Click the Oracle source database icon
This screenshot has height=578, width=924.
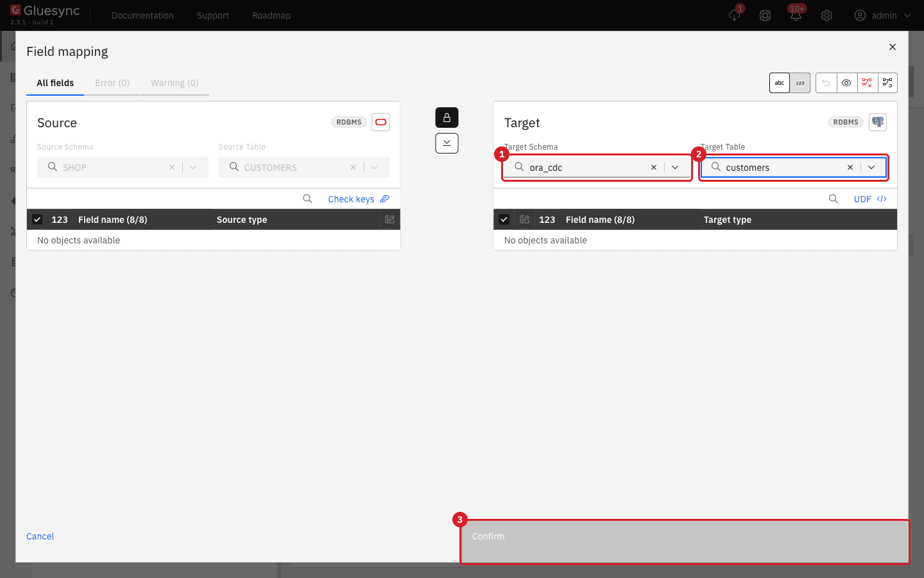coord(381,122)
